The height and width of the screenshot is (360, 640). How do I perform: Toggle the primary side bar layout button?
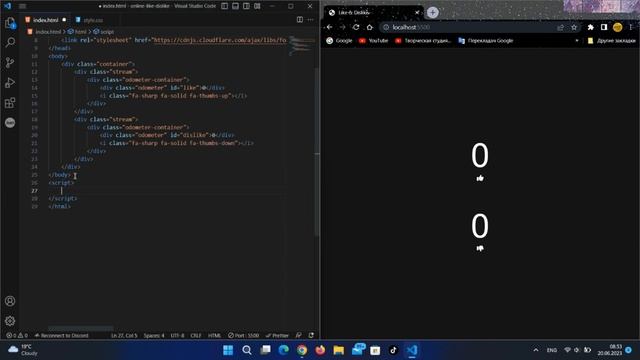224,6
